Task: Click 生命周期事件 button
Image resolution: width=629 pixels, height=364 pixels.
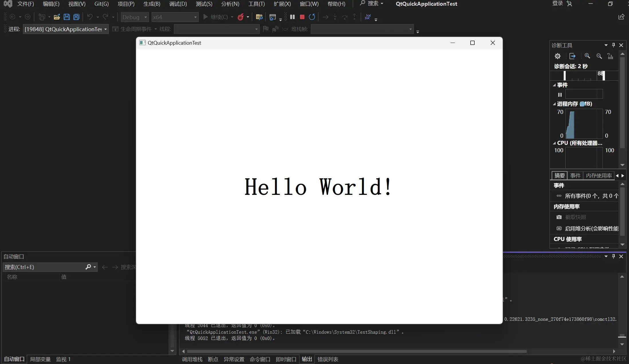Action: click(132, 29)
